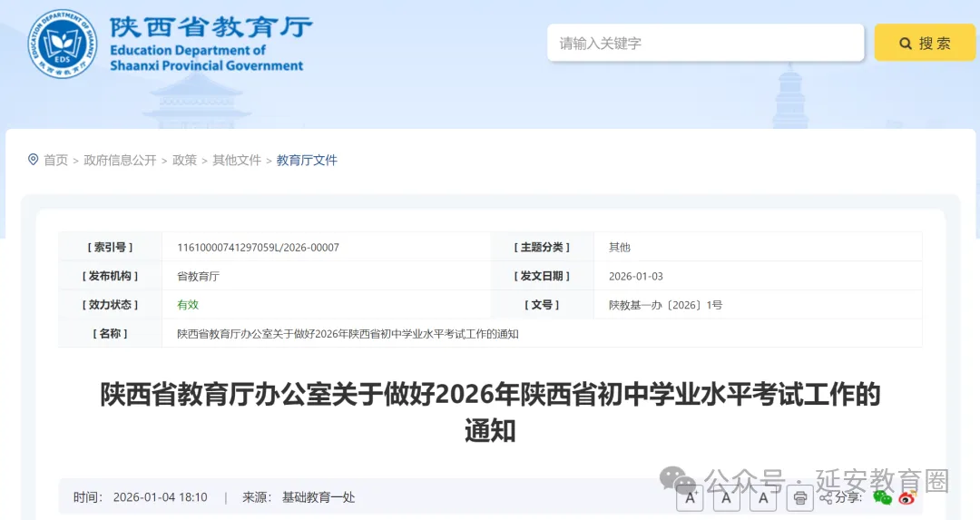
Task: Click the source text 基础教育一处
Action: click(x=318, y=497)
